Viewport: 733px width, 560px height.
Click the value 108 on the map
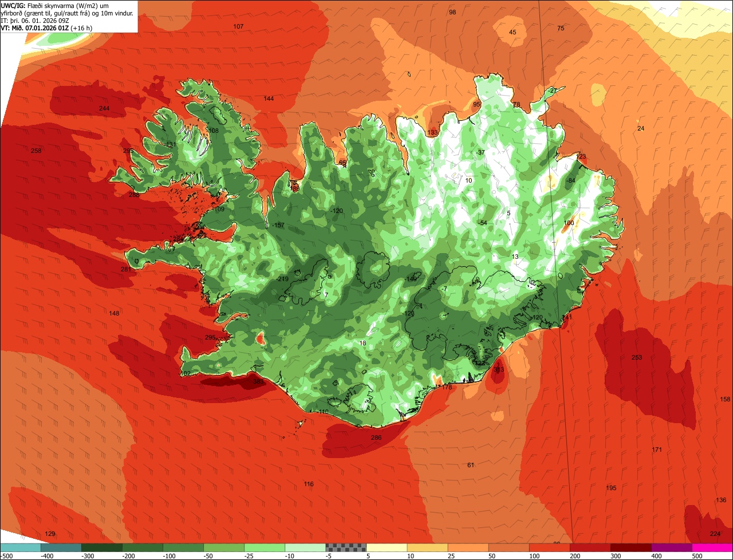214,131
